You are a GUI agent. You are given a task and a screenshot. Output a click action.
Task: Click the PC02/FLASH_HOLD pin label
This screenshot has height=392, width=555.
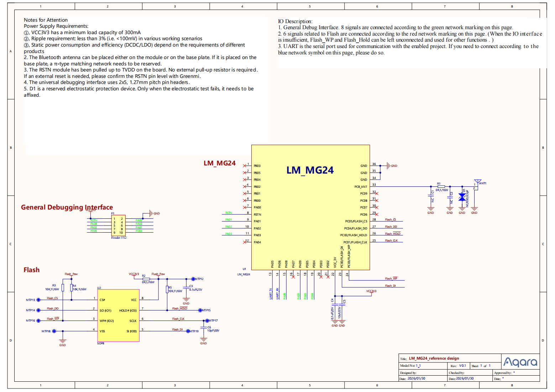(x=354, y=235)
